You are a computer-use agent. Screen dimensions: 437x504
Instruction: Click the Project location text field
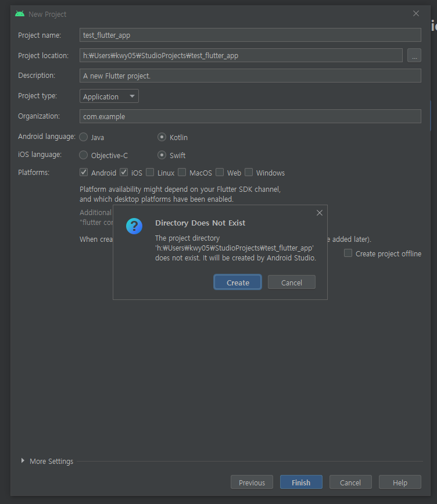pos(241,55)
